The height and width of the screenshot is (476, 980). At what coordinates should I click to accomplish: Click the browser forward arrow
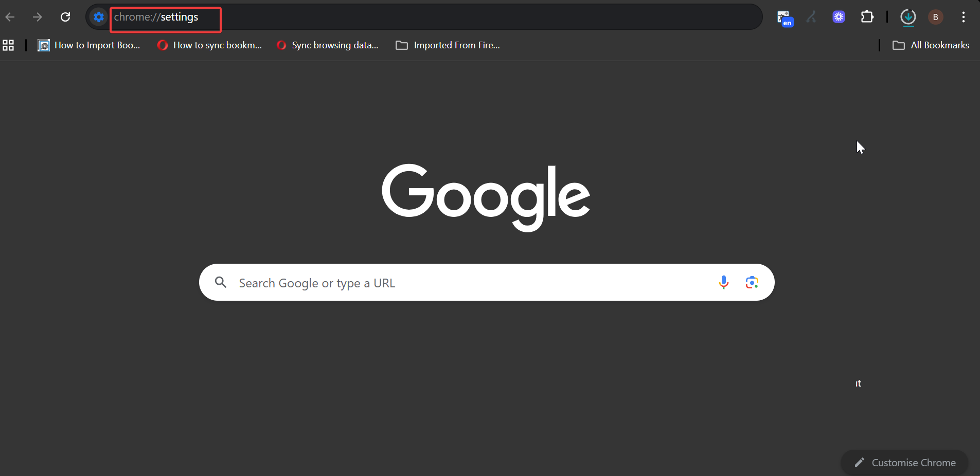[x=38, y=17]
